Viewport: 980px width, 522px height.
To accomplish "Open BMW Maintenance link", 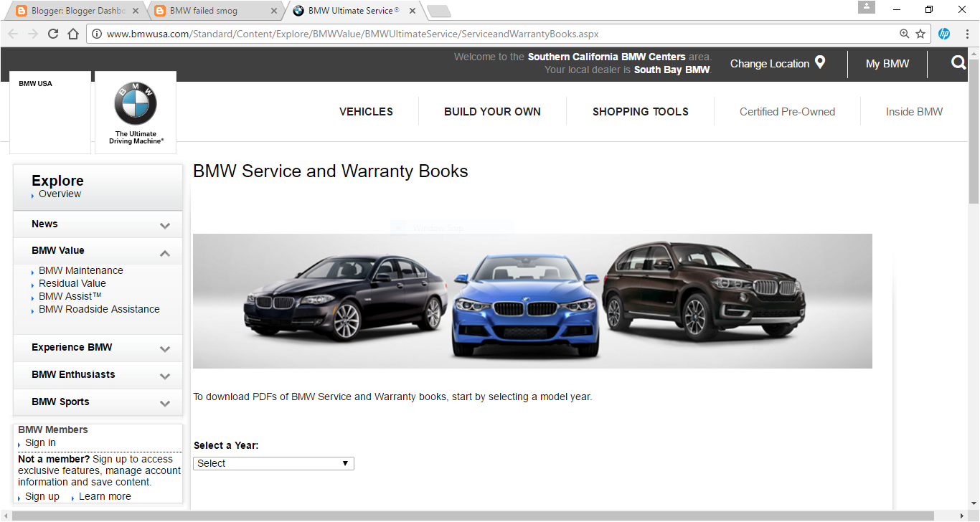I will [81, 270].
